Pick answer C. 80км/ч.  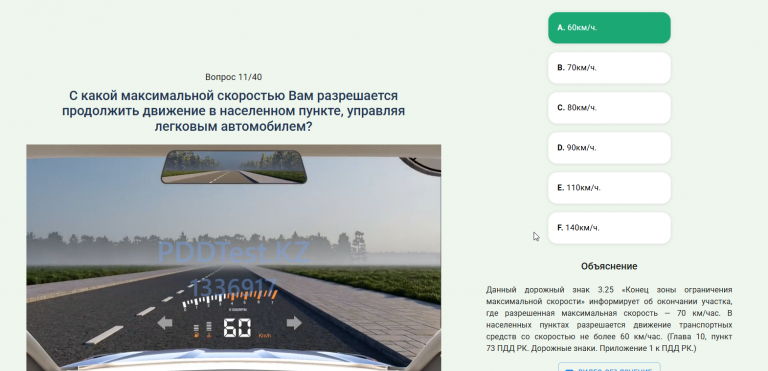[x=609, y=108]
